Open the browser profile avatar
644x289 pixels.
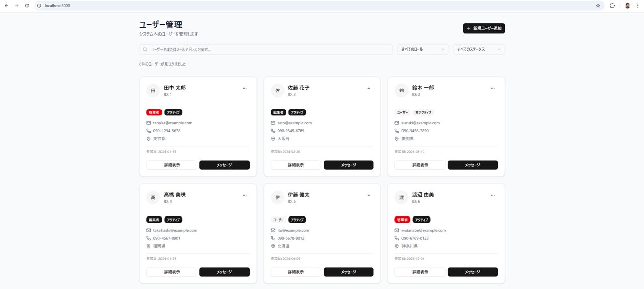(x=627, y=6)
